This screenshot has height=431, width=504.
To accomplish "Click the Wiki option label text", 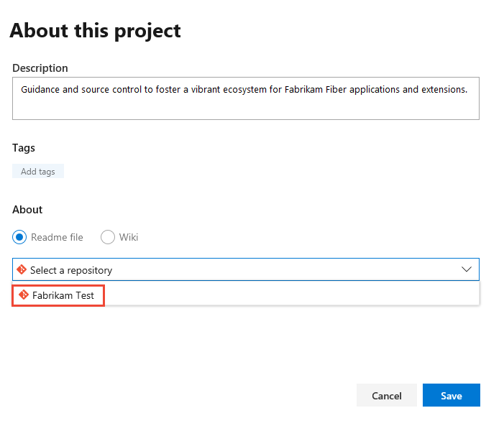I will pyautogui.click(x=128, y=237).
